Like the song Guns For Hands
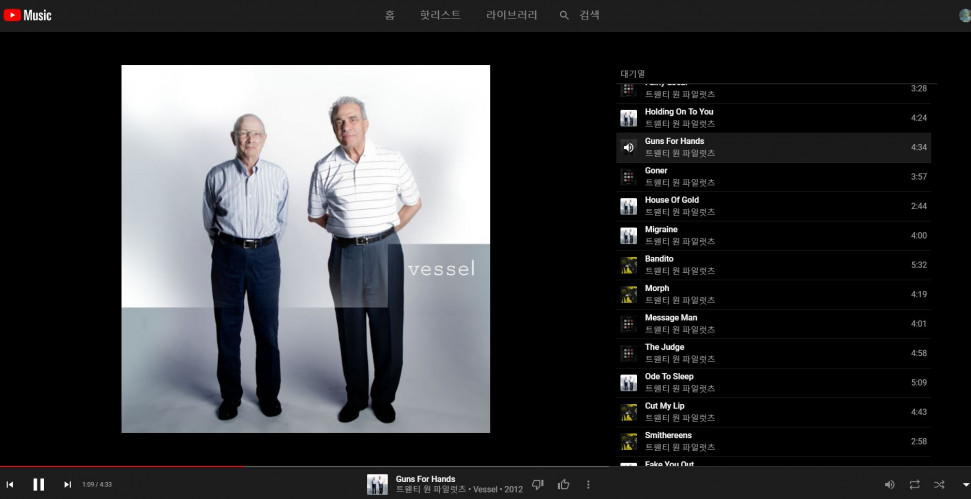The height and width of the screenshot is (499, 971). pos(564,484)
